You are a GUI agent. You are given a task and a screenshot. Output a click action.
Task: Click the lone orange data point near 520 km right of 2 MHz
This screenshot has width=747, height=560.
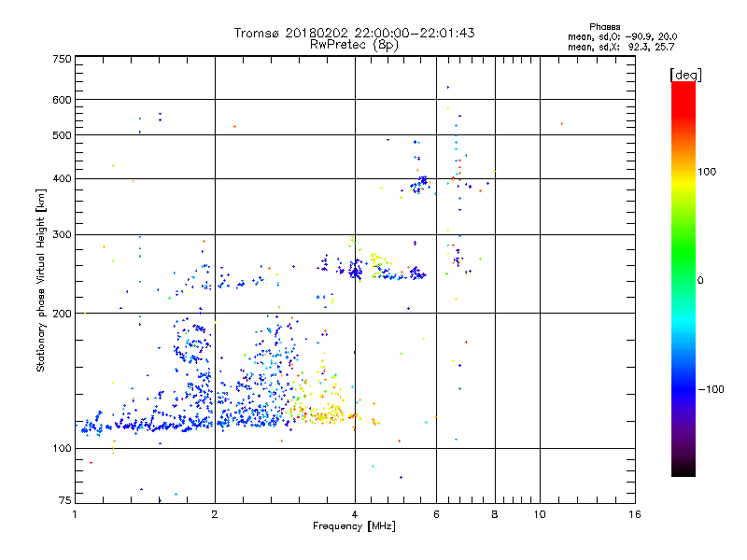tap(235, 127)
